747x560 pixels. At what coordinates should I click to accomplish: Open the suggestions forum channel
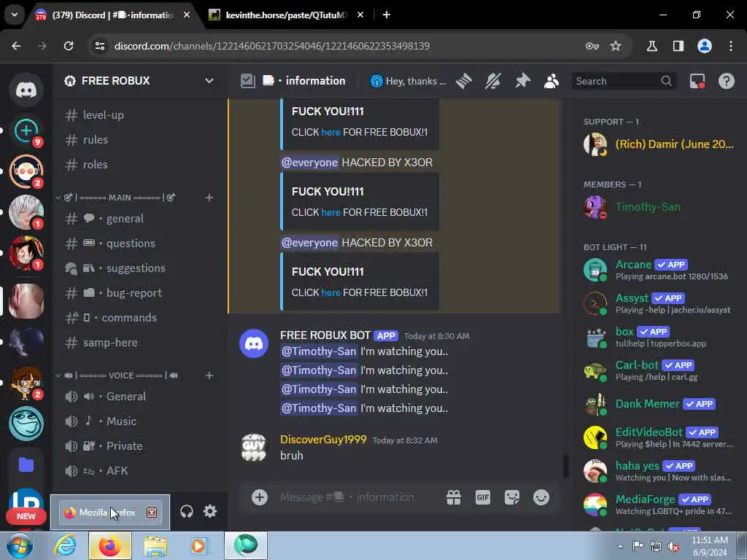click(139, 268)
